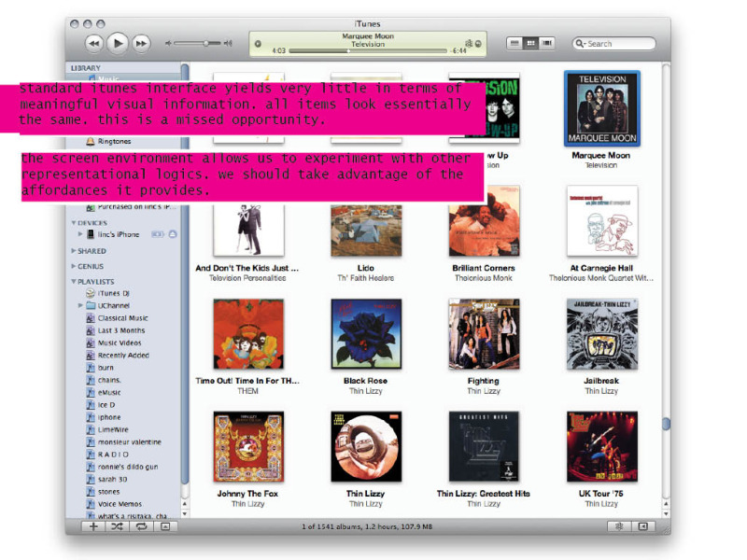Click the Search field
This screenshot has width=747, height=560.
coord(613,43)
